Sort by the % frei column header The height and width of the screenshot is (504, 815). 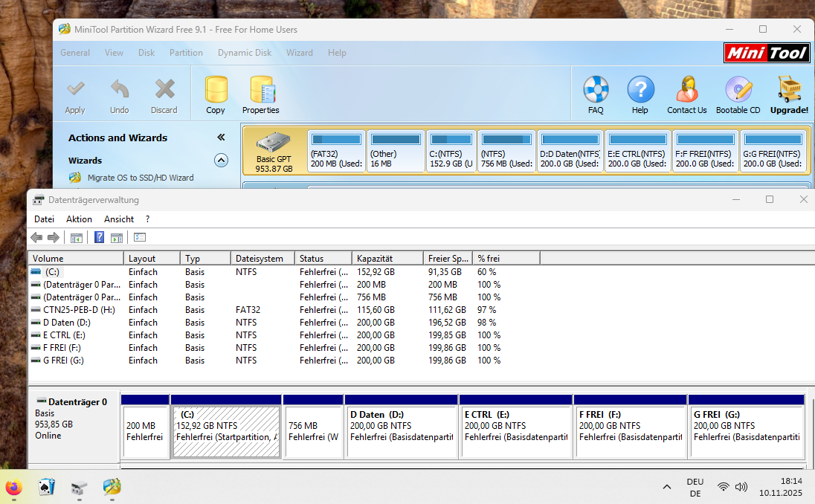click(x=507, y=258)
